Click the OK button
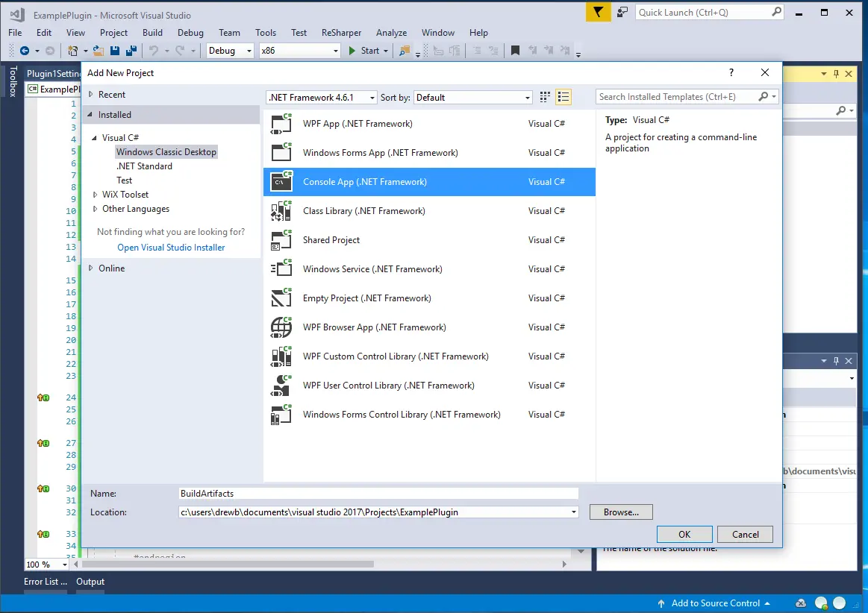 pyautogui.click(x=684, y=535)
